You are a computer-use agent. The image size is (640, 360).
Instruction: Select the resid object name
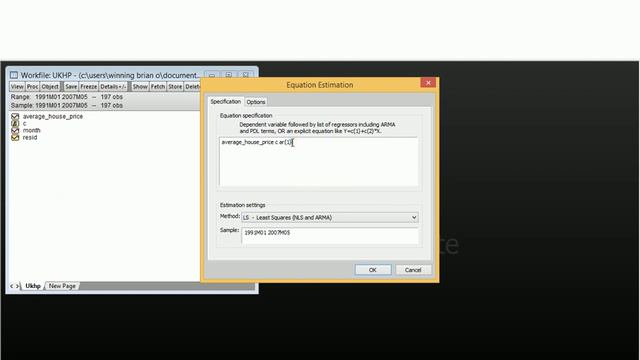point(30,138)
